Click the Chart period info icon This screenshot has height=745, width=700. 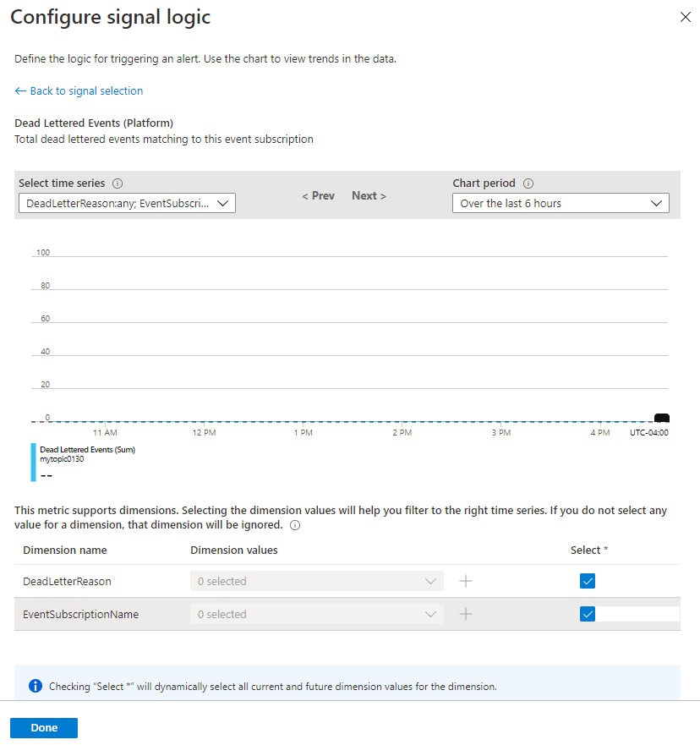click(528, 183)
